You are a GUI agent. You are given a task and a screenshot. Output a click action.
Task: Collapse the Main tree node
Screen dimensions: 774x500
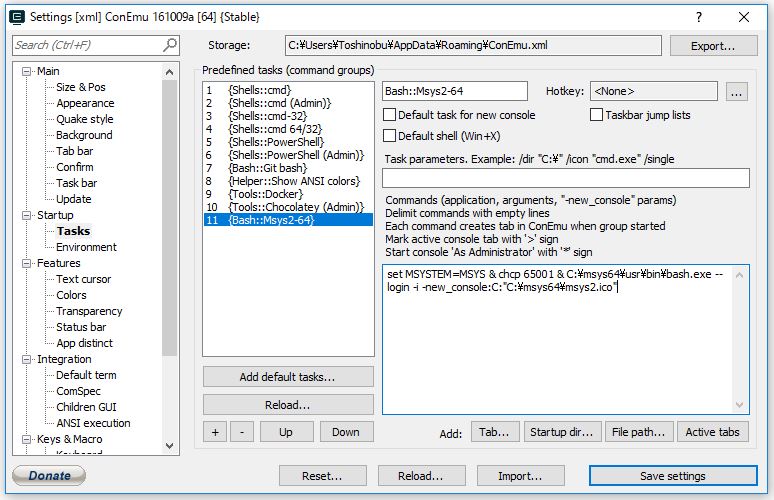pos(26,72)
